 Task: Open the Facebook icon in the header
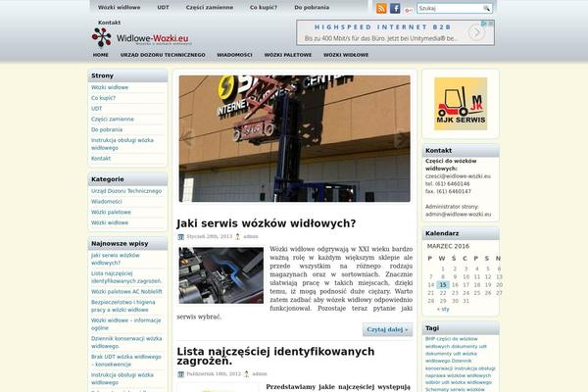tap(395, 8)
